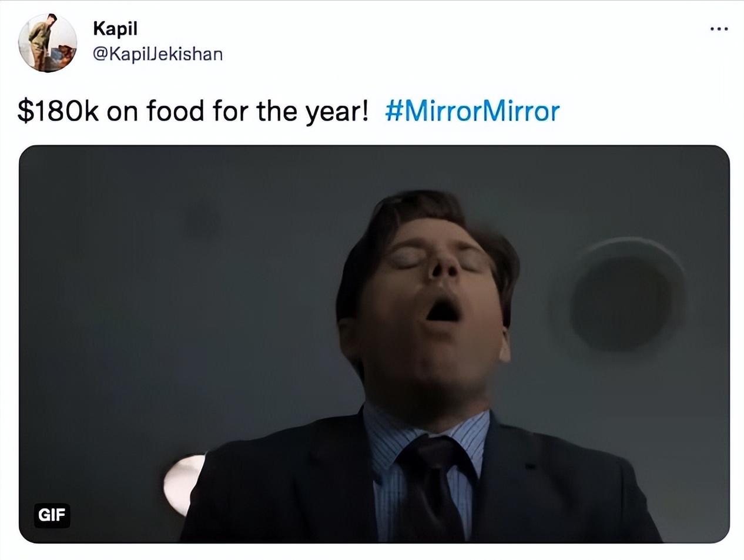The image size is (744, 560).
Task: Click the GIF badge on the media
Action: [x=52, y=515]
